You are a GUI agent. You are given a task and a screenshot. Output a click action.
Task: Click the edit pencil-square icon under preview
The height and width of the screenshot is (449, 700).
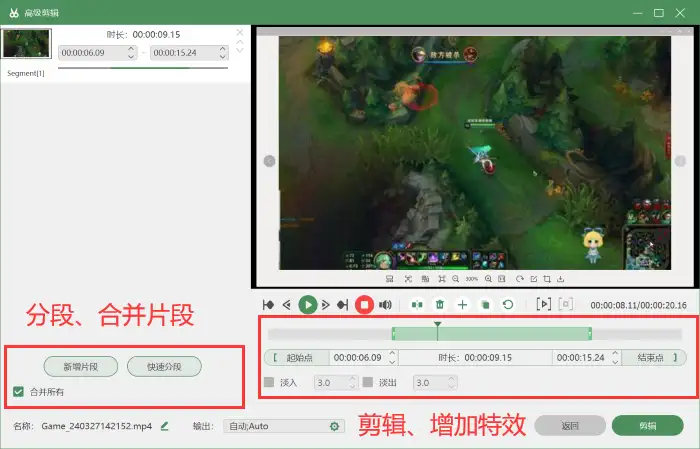[533, 279]
